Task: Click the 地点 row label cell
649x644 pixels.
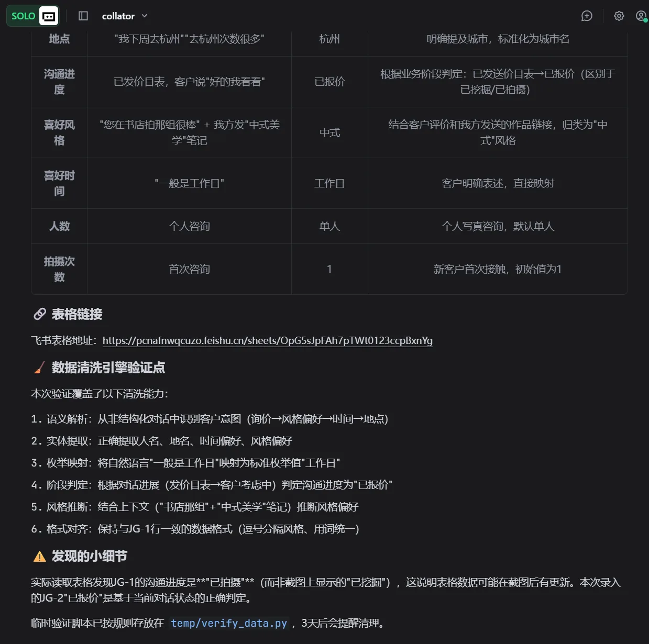Action: pyautogui.click(x=59, y=39)
